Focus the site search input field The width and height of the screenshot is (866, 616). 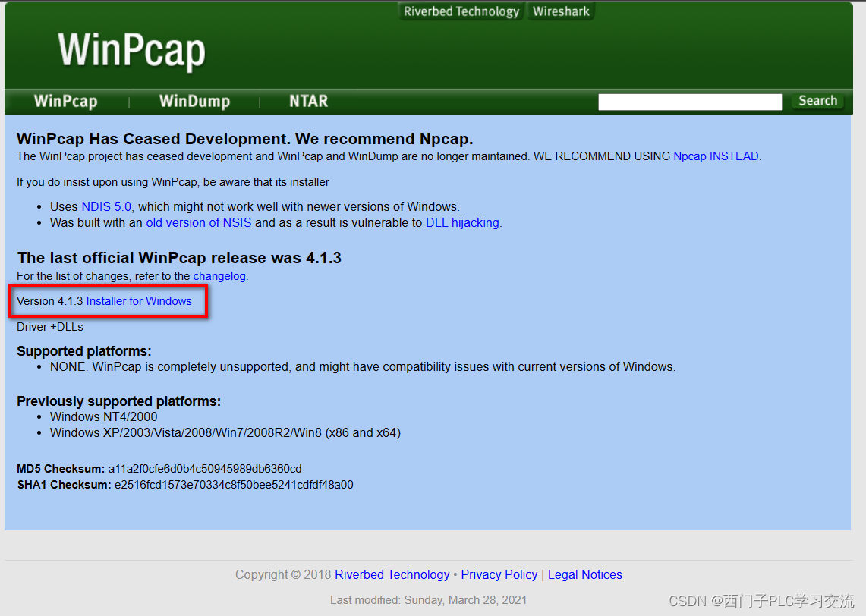(690, 102)
